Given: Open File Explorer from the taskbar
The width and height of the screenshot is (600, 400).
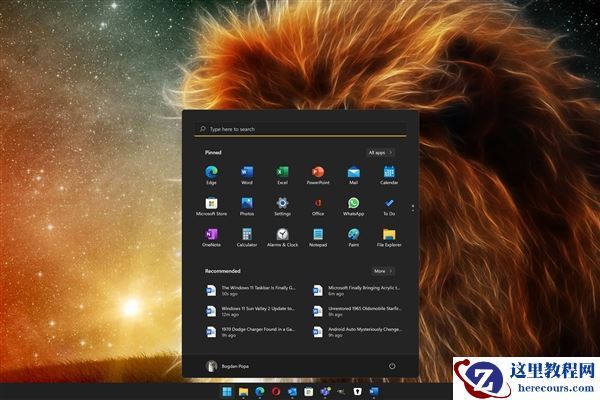Looking at the screenshot, I should click(243, 391).
